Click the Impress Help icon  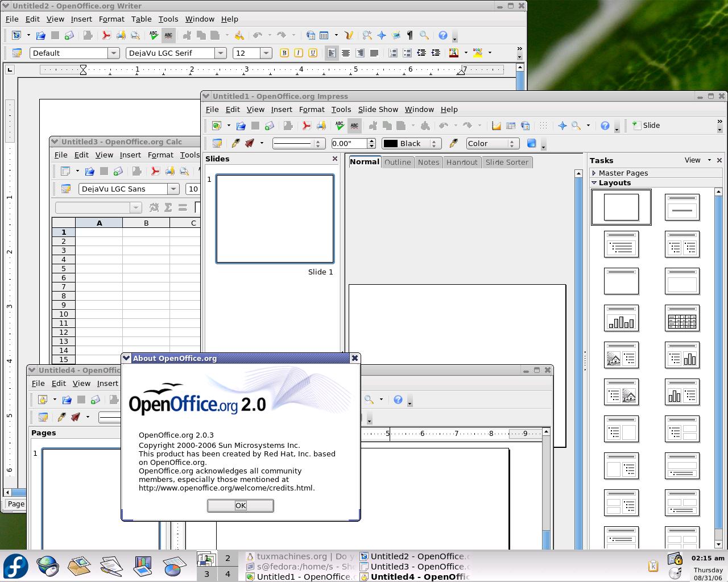point(605,126)
